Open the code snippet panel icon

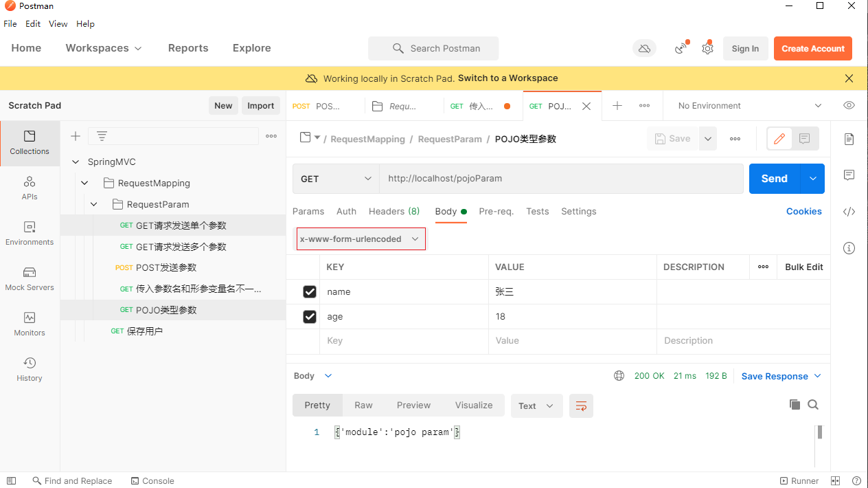tap(849, 212)
